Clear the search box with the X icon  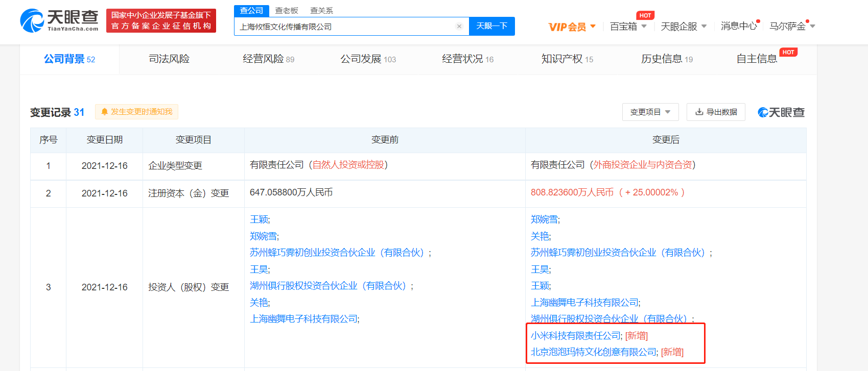click(459, 27)
